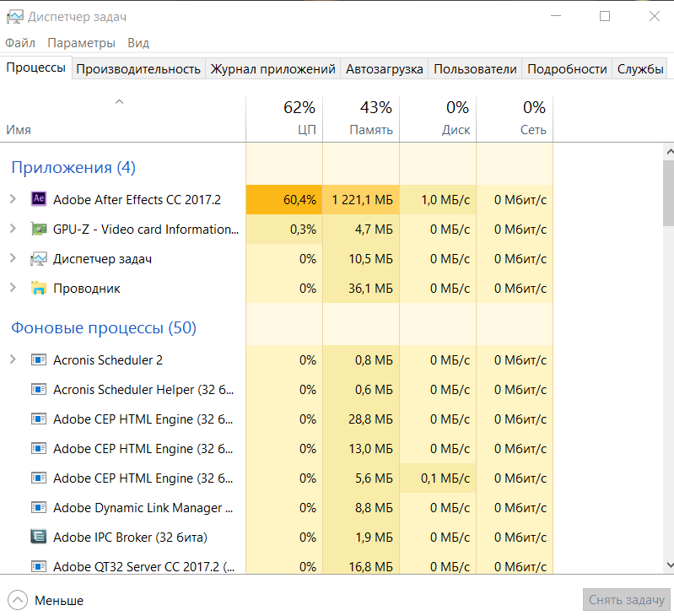This screenshot has width=674, height=616.
Task: Sort by the Диск column header
Action: [x=438, y=119]
